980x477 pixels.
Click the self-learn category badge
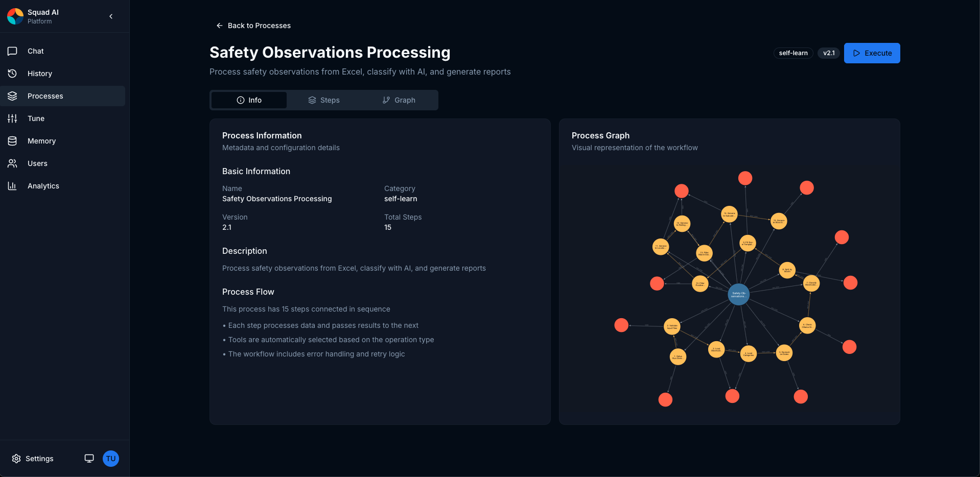pos(793,53)
